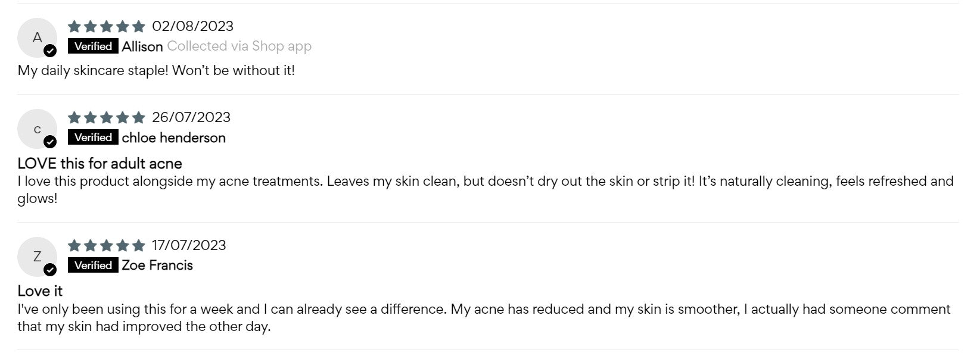The width and height of the screenshot is (980, 356).
Task: Click the reviewer name Zoe Francis
Action: point(157,266)
